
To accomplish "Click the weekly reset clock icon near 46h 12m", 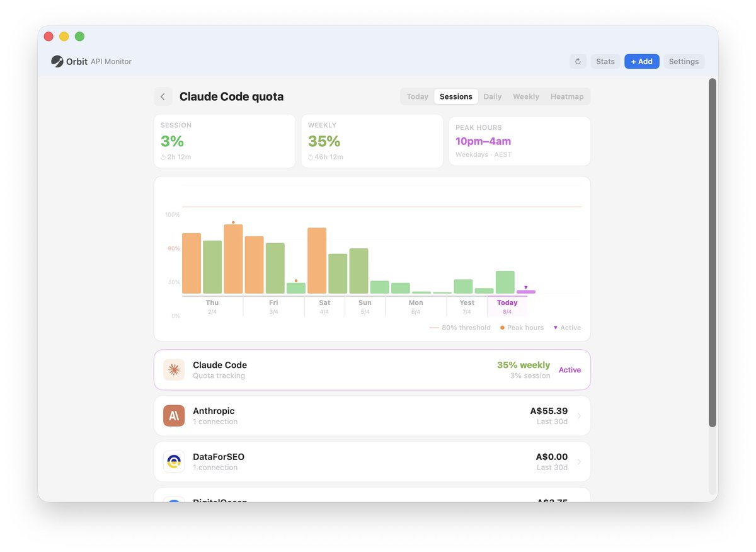I will [x=311, y=157].
